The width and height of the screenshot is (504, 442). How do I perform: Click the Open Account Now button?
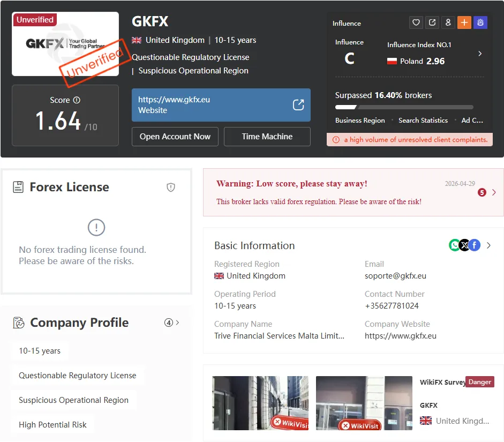click(175, 137)
